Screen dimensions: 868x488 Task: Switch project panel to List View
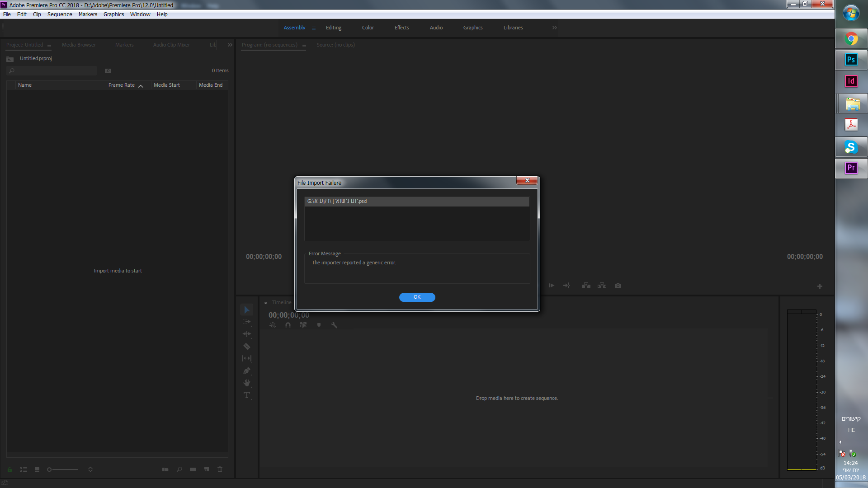[x=24, y=469]
